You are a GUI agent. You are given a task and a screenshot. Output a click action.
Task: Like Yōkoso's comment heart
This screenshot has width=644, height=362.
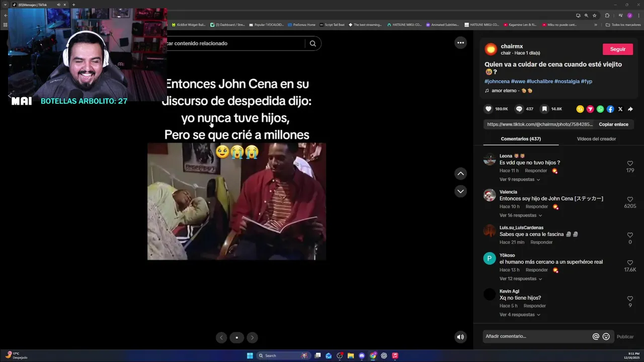(630, 262)
